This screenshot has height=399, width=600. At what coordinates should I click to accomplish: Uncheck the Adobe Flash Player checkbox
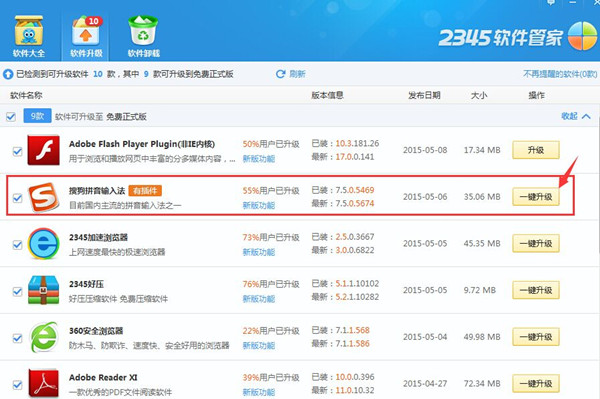coord(17,151)
